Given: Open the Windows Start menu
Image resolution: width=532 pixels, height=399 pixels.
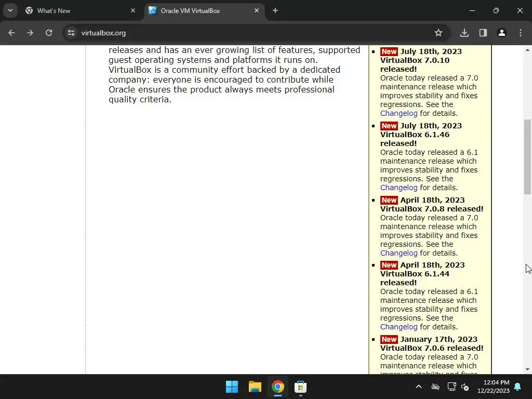Looking at the screenshot, I should tap(232, 387).
